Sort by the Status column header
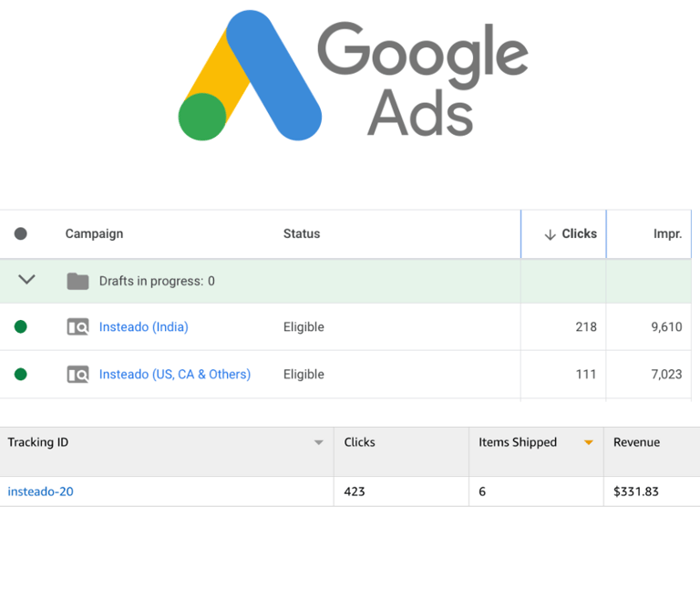This screenshot has height=599, width=700. point(302,233)
